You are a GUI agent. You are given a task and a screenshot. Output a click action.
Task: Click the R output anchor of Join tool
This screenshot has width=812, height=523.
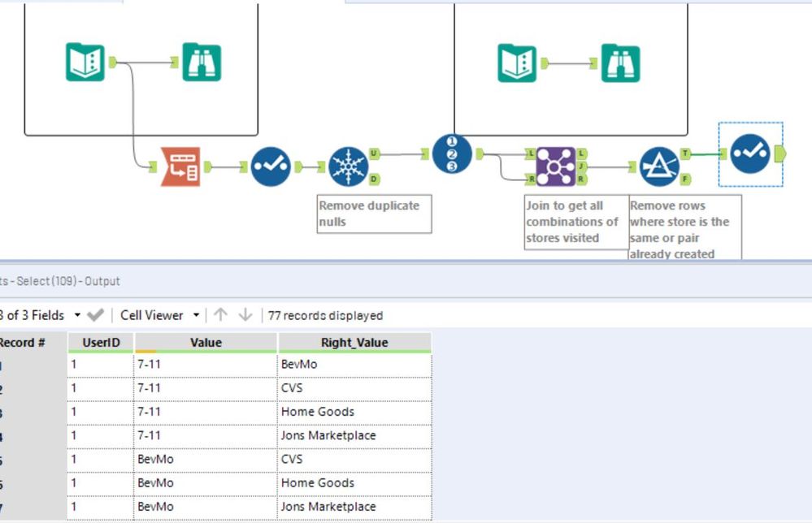coord(581,179)
